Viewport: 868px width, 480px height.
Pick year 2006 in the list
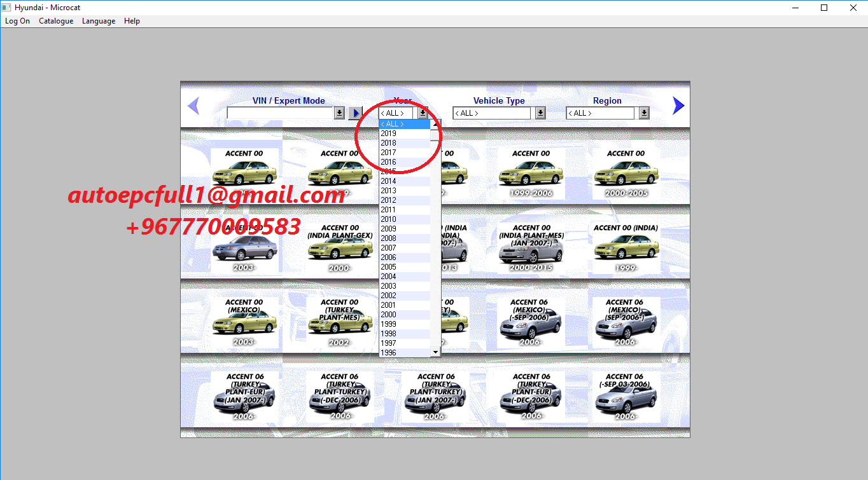click(405, 257)
